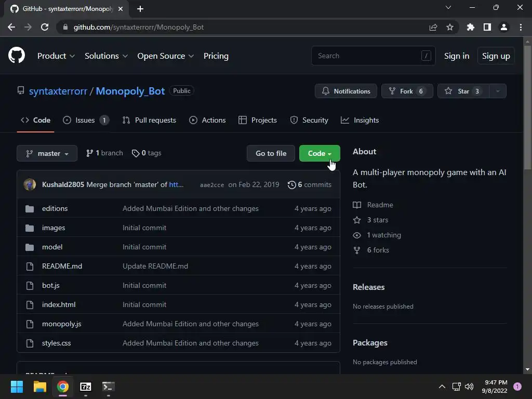Star the Monopoly_Bot repository
The image size is (532, 399).
tap(463, 91)
